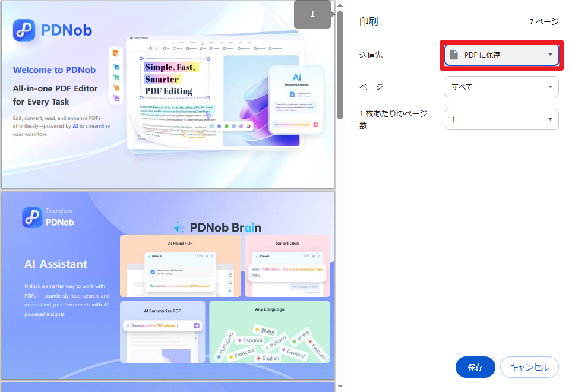The height and width of the screenshot is (392, 572).
Task: Click the 印刷 dialog title
Action: [368, 22]
